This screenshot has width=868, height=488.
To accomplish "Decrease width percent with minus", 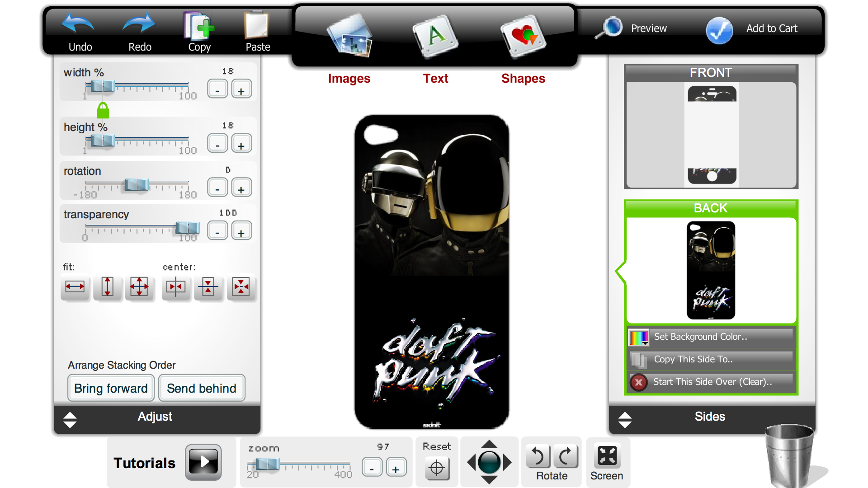I will tap(217, 89).
